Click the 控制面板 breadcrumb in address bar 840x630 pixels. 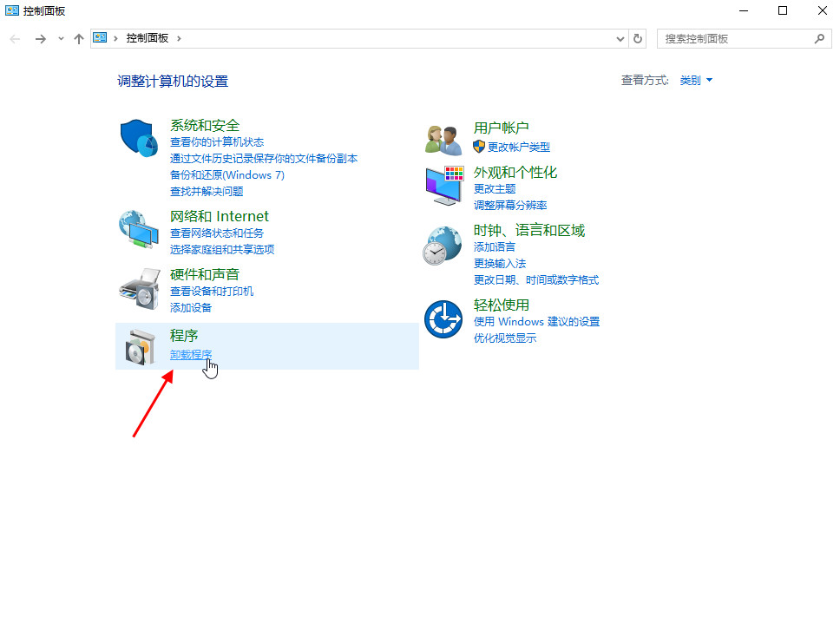click(x=147, y=39)
